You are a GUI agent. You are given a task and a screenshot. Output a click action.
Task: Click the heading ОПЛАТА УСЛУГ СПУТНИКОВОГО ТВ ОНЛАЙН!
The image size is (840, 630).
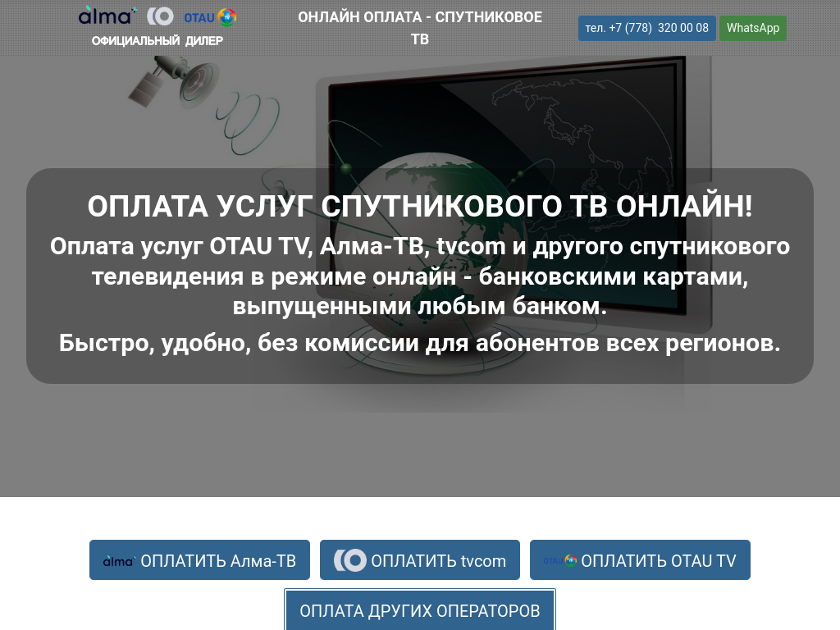coord(420,206)
